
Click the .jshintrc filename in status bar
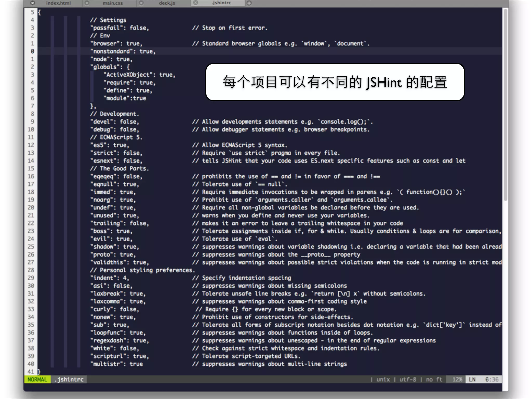[69, 380]
